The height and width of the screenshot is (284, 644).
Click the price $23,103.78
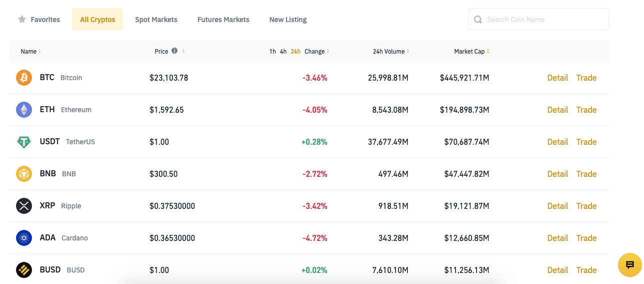tap(169, 78)
